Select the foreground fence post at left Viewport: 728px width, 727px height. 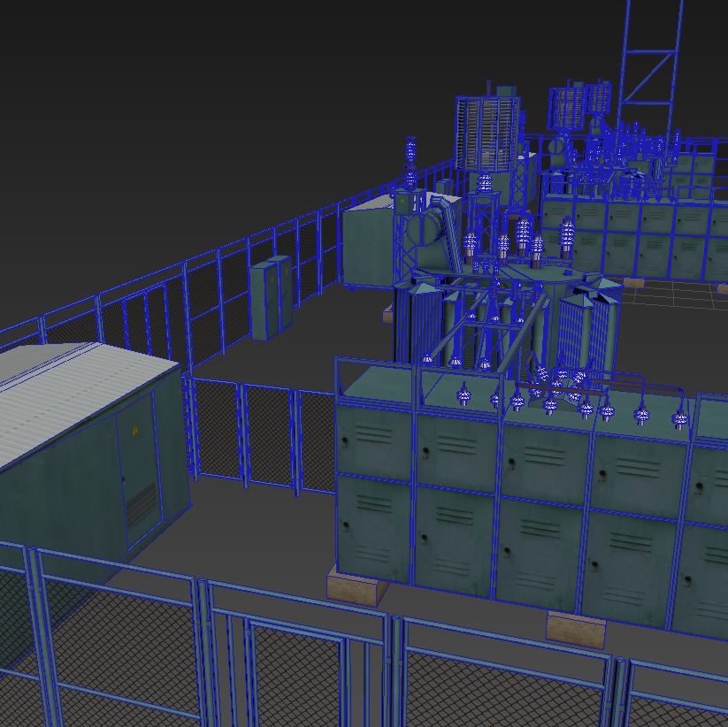click(x=44, y=636)
